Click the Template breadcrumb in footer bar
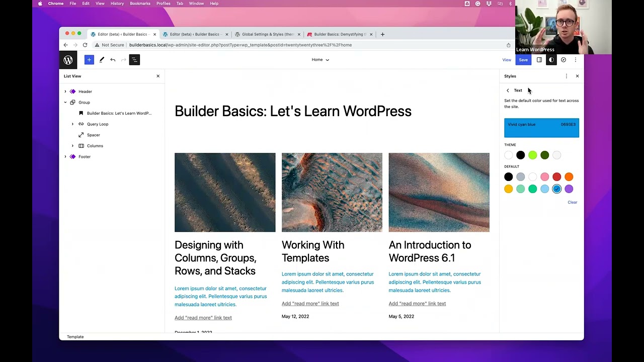The image size is (644, 362). point(75,337)
